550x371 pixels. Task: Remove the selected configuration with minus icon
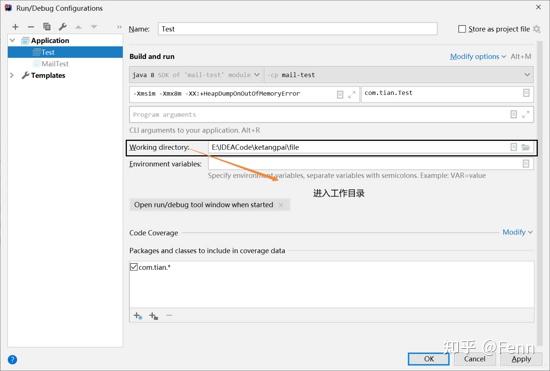tap(31, 27)
